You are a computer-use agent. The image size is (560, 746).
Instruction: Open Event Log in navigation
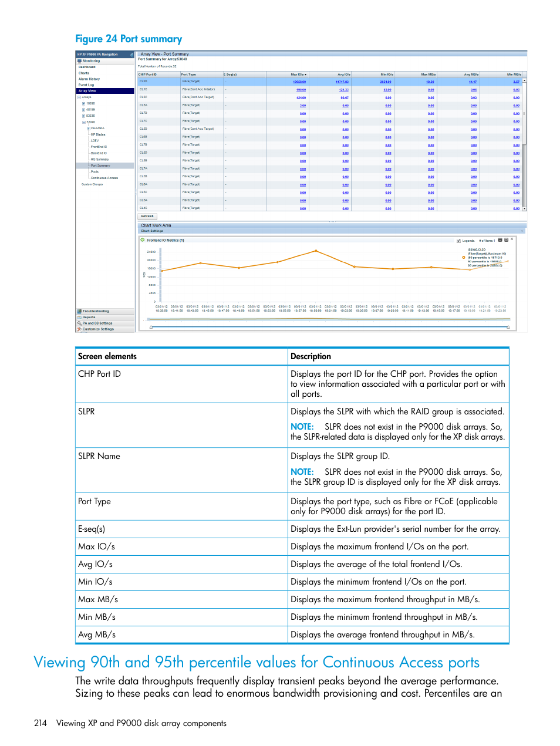pos(86,85)
